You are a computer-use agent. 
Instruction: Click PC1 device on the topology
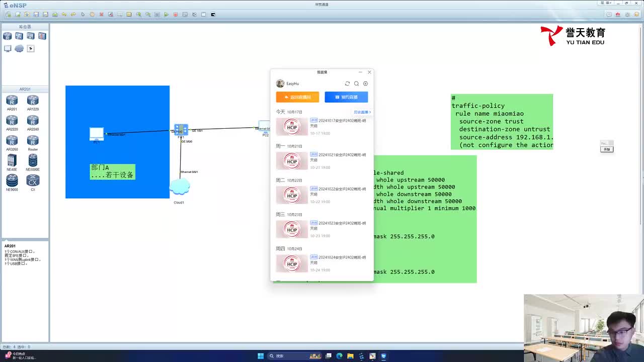click(x=96, y=134)
